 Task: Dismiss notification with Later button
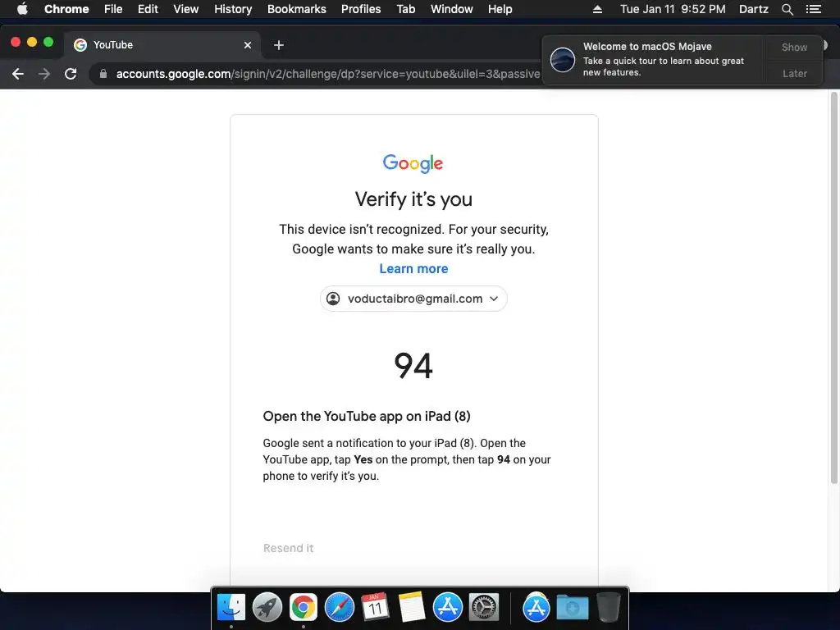(x=794, y=73)
